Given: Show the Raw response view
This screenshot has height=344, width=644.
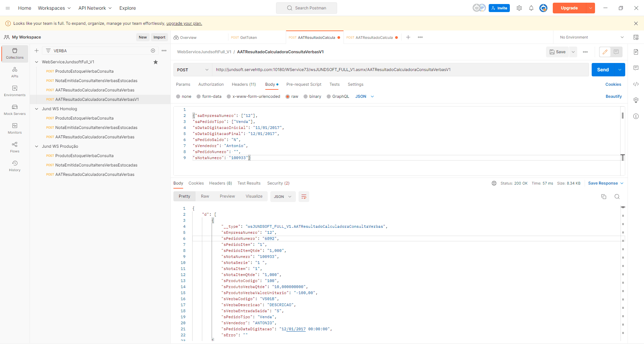Looking at the screenshot, I should point(205,196).
